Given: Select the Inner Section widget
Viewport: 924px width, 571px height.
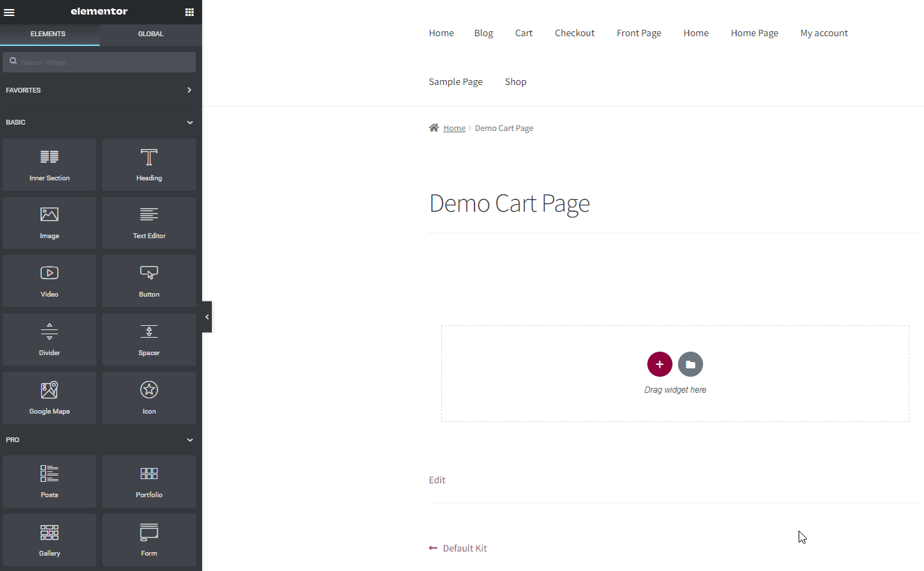Looking at the screenshot, I should tap(49, 164).
